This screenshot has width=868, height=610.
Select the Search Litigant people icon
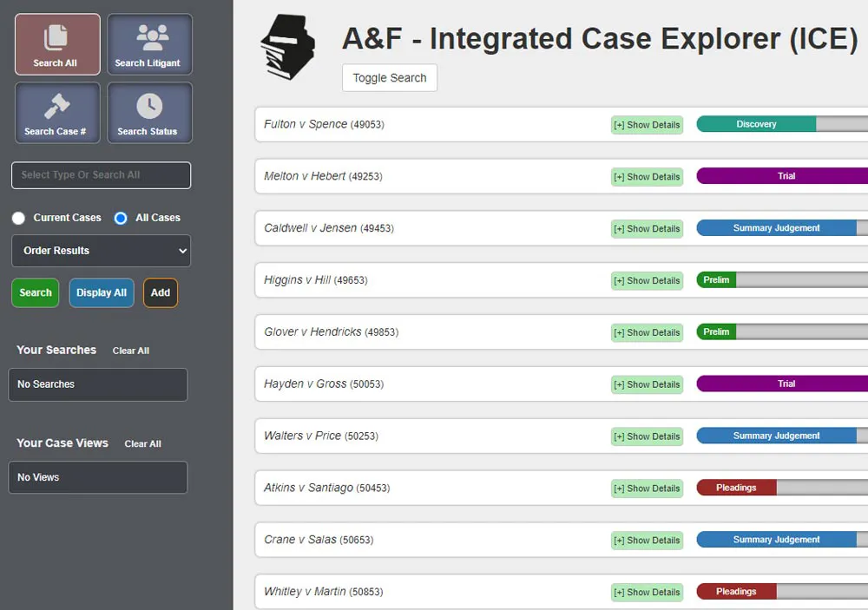point(149,36)
